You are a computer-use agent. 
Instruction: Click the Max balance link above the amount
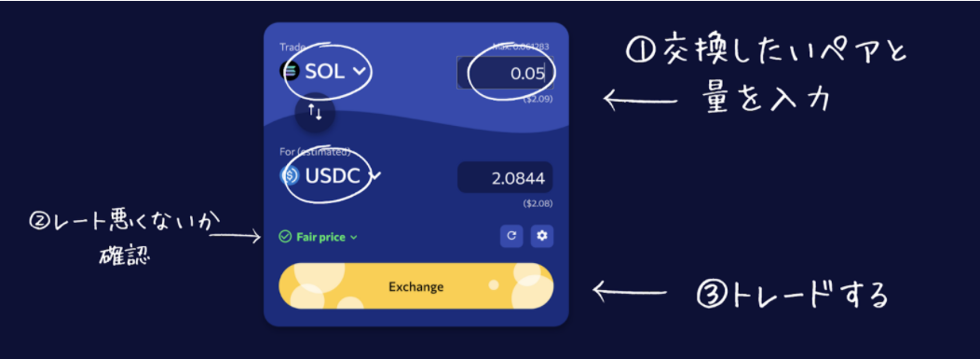(521, 47)
